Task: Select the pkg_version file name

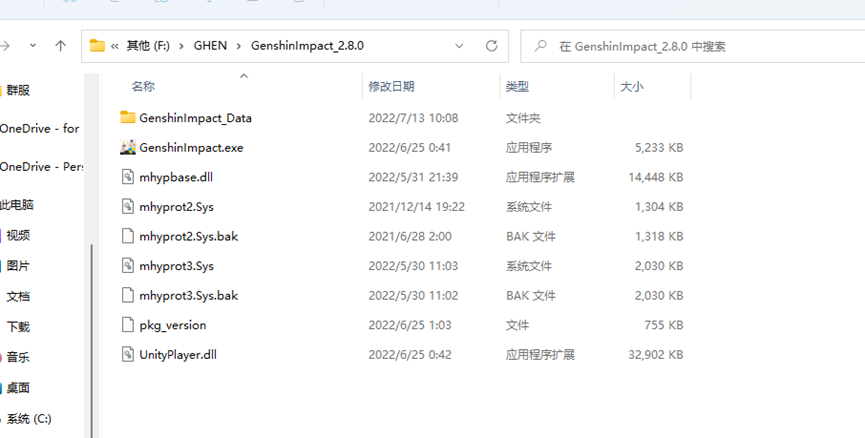Action: pos(173,325)
